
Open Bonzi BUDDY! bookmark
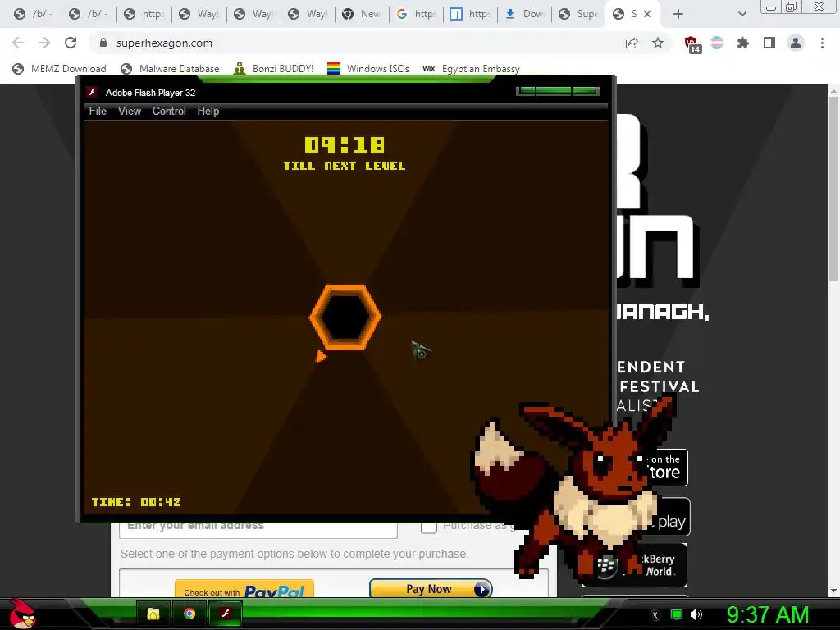pos(274,69)
